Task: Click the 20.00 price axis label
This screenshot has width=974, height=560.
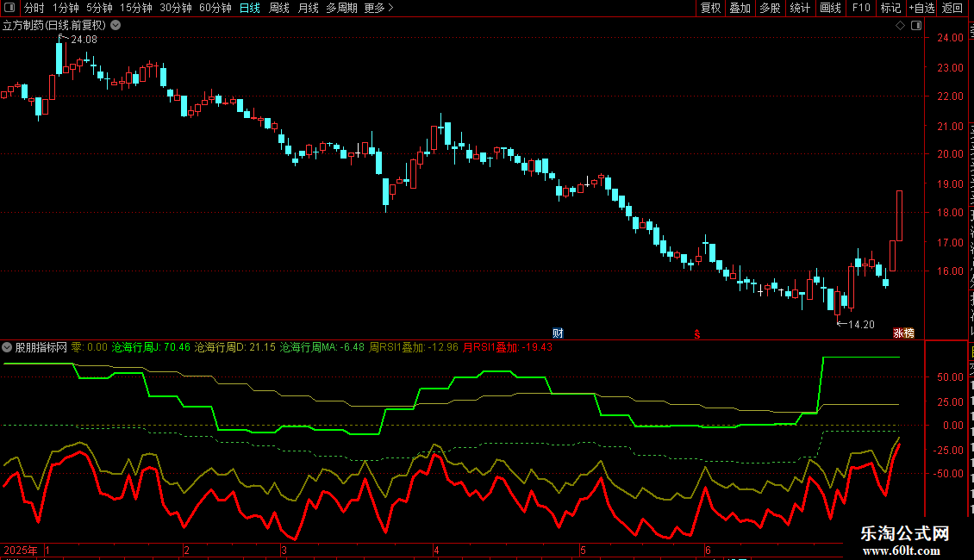Action: (951, 154)
